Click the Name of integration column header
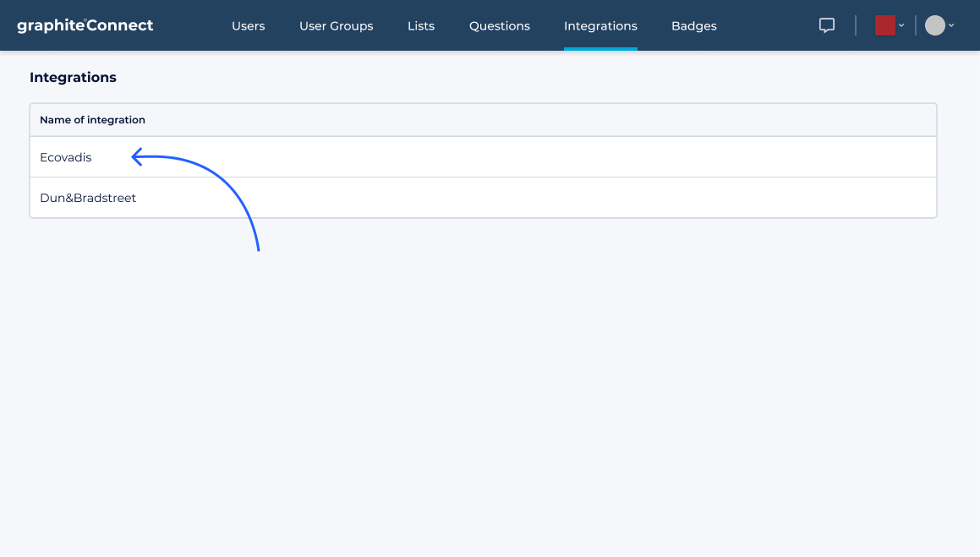Screen dimensions: 980x557 tap(92, 120)
